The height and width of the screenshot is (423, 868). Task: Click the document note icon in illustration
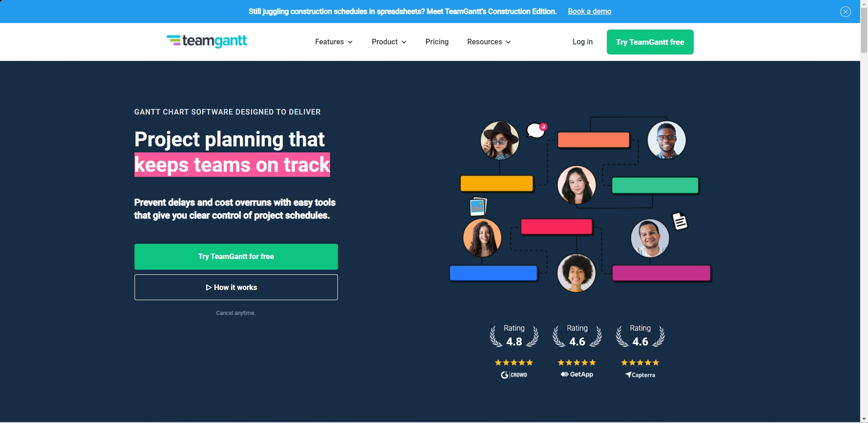[679, 221]
